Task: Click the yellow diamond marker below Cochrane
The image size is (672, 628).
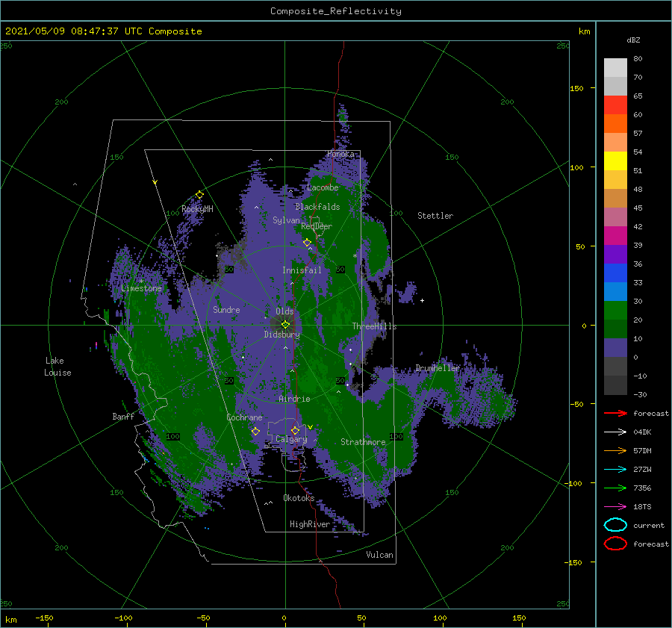Action: click(x=255, y=432)
